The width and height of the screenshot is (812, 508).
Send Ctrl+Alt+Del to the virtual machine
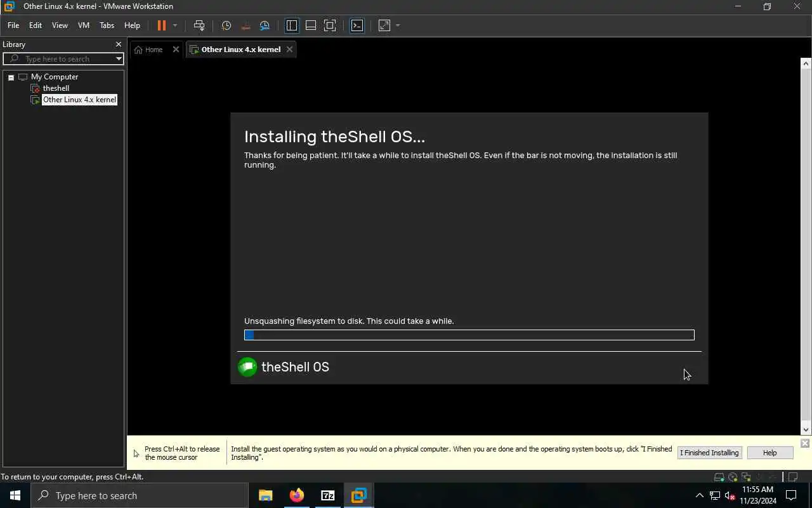[199, 25]
